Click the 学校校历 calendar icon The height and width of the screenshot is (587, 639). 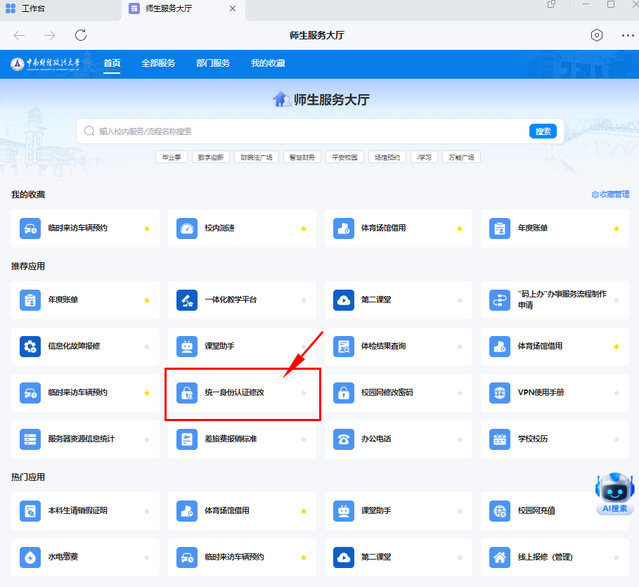click(x=500, y=439)
